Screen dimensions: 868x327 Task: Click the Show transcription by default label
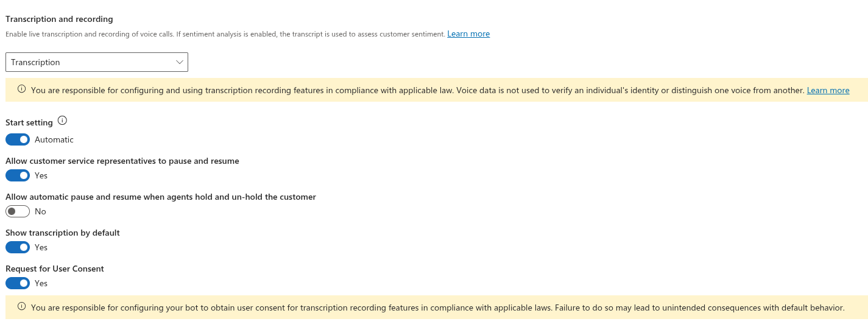(x=63, y=233)
